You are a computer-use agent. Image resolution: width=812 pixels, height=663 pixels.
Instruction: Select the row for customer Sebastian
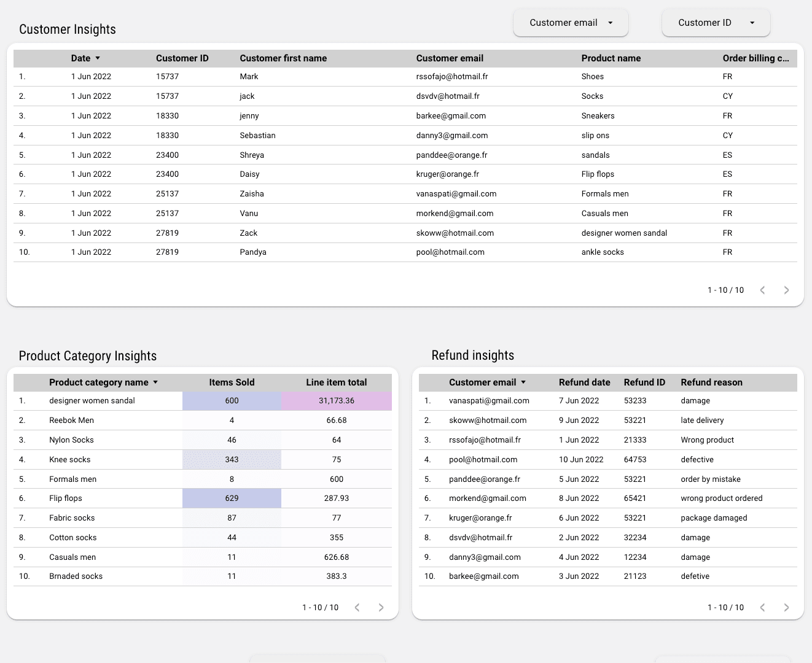coord(257,135)
